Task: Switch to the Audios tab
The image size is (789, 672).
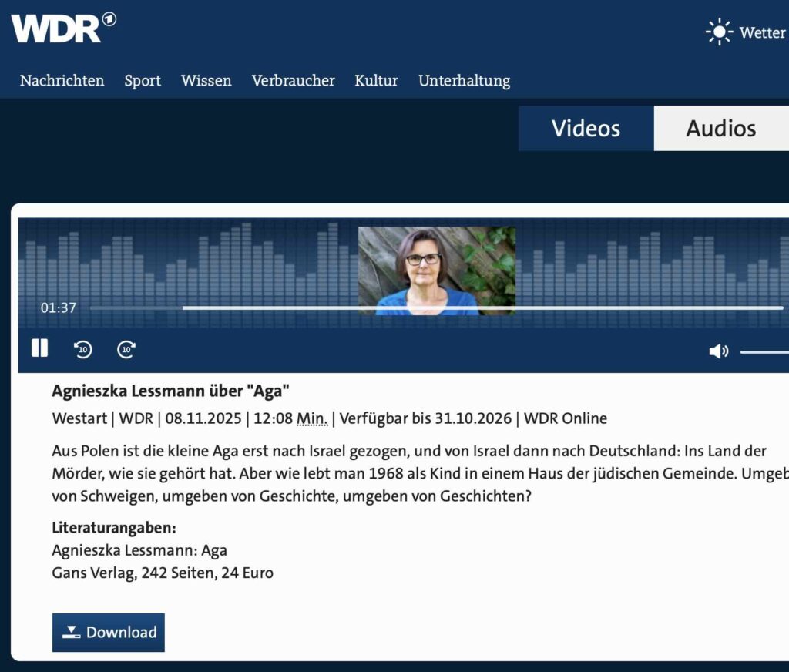Action: 721,128
